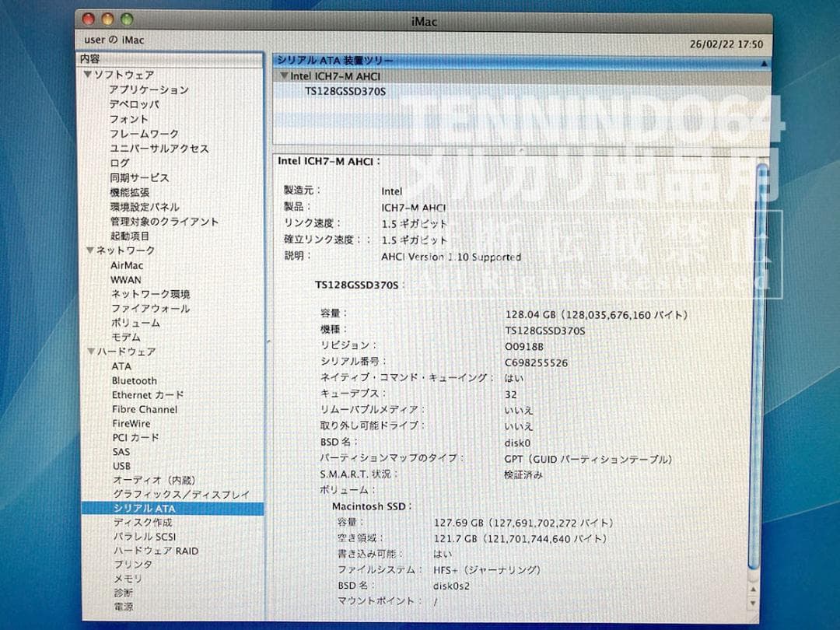Click the scroll down arrow in detail pane
This screenshot has height=630, width=840.
pyautogui.click(x=753, y=604)
